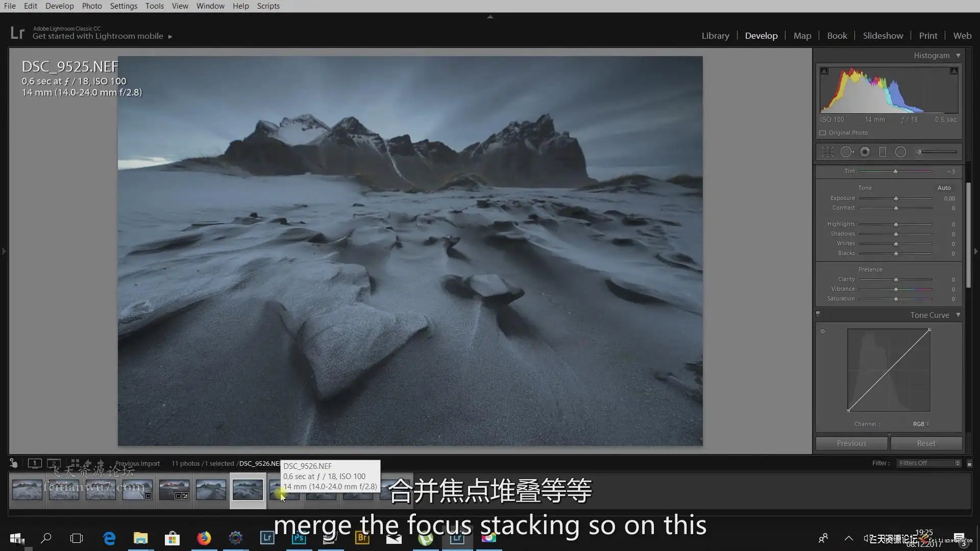This screenshot has width=980, height=551.
Task: Click the second window display button
Action: [54, 463]
